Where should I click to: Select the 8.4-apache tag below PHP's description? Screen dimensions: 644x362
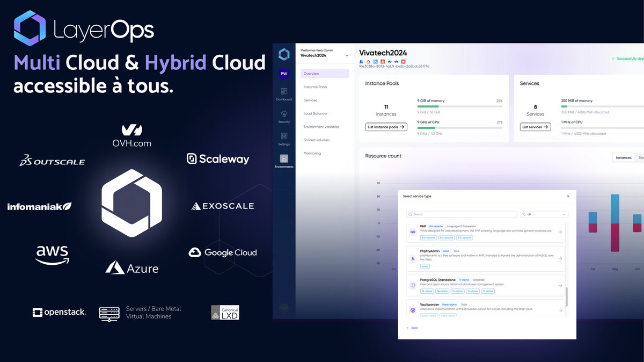coord(428,237)
